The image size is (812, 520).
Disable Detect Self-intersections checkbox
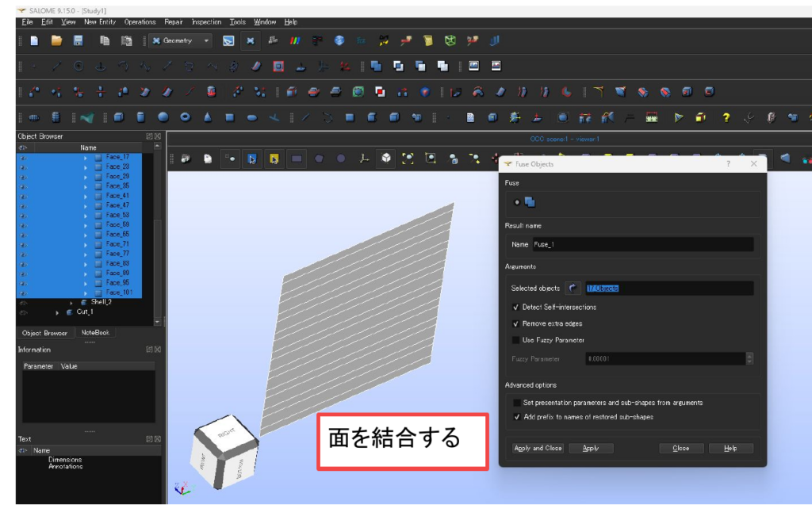point(515,307)
